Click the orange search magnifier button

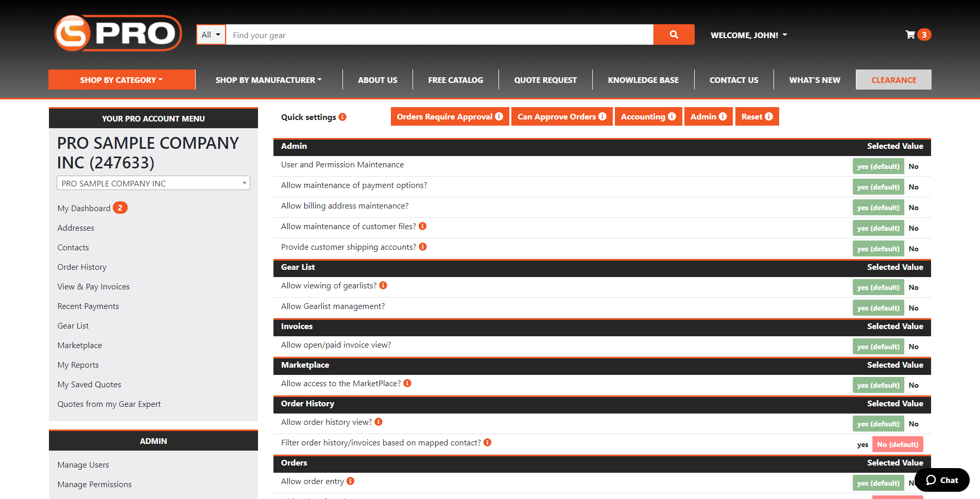click(674, 35)
